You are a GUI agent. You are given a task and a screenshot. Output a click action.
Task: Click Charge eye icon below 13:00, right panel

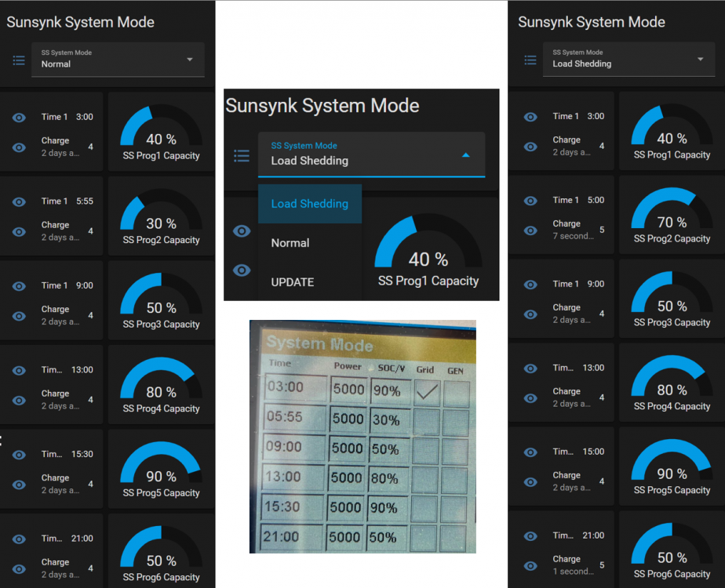pos(530,398)
